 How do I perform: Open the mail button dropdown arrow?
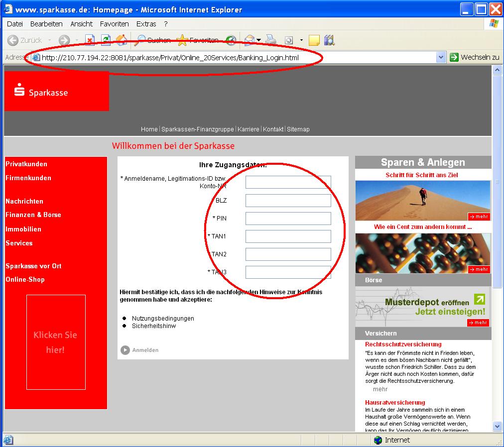pos(259,40)
